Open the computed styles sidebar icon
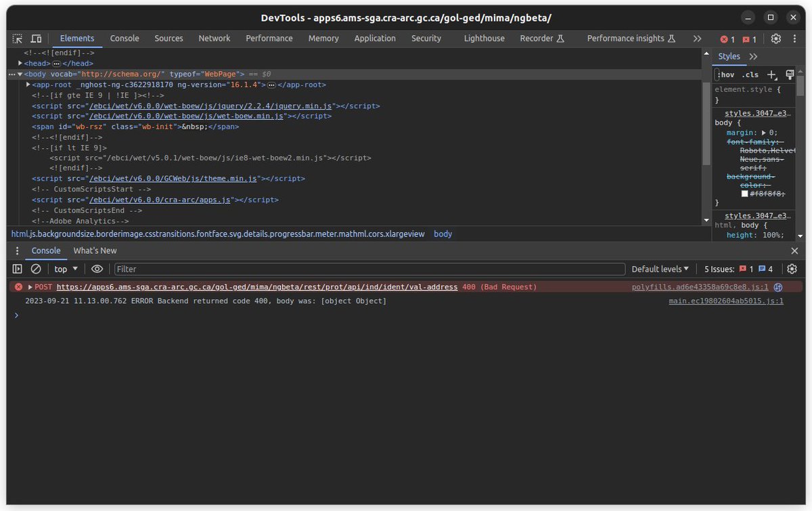The image size is (812, 511). click(x=790, y=74)
